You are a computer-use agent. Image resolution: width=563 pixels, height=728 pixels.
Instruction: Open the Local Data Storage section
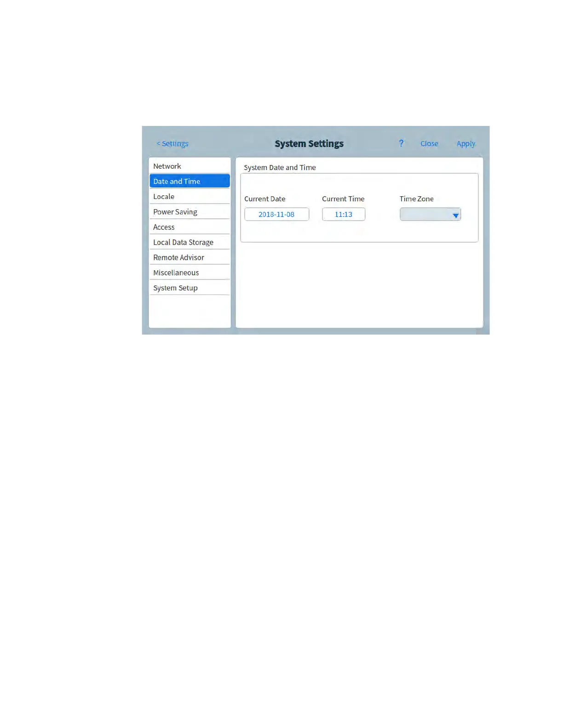[x=190, y=242]
